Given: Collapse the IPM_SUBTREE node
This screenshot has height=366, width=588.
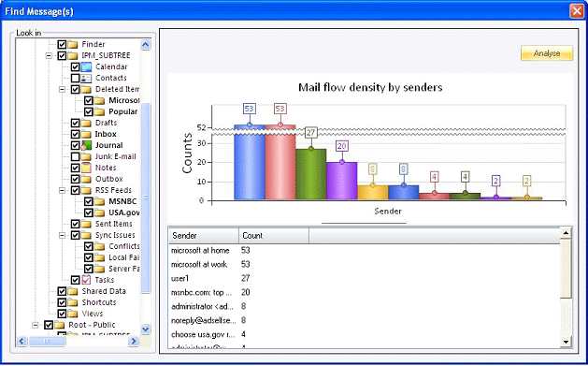Looking at the screenshot, I should [49, 56].
